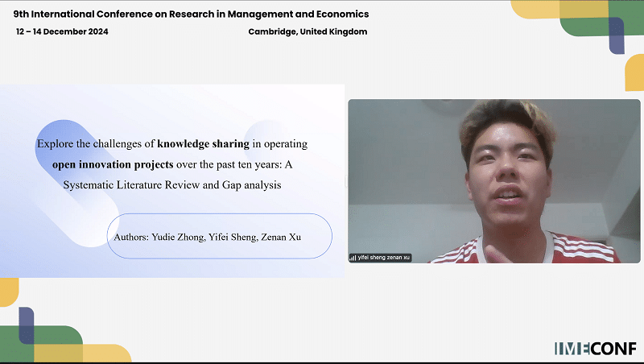Click the bold 'open innovation projects' text
This screenshot has width=644, height=364.
[x=113, y=164]
